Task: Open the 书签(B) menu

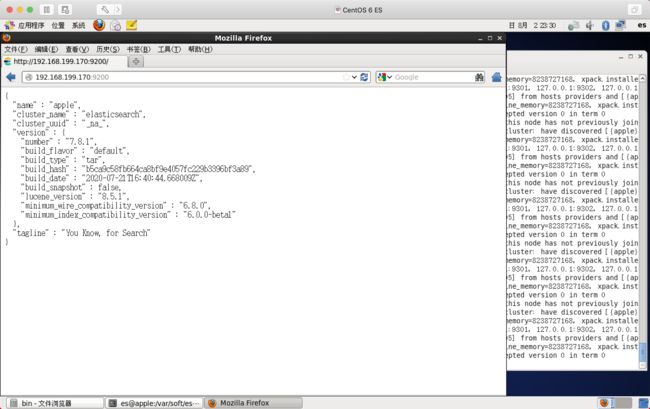Action: pos(138,49)
